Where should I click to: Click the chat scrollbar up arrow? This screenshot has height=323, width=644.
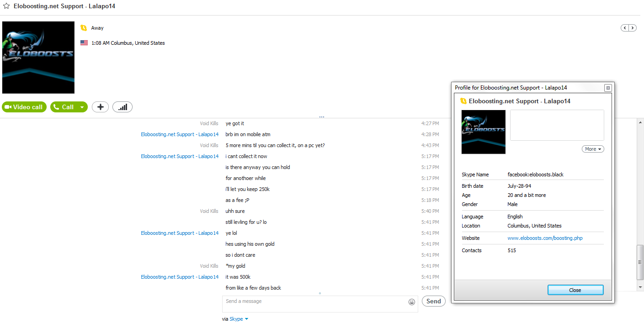point(640,122)
